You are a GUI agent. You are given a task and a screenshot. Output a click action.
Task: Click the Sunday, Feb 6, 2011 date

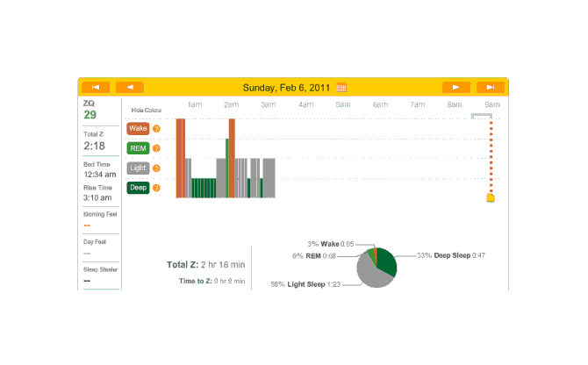(x=287, y=88)
